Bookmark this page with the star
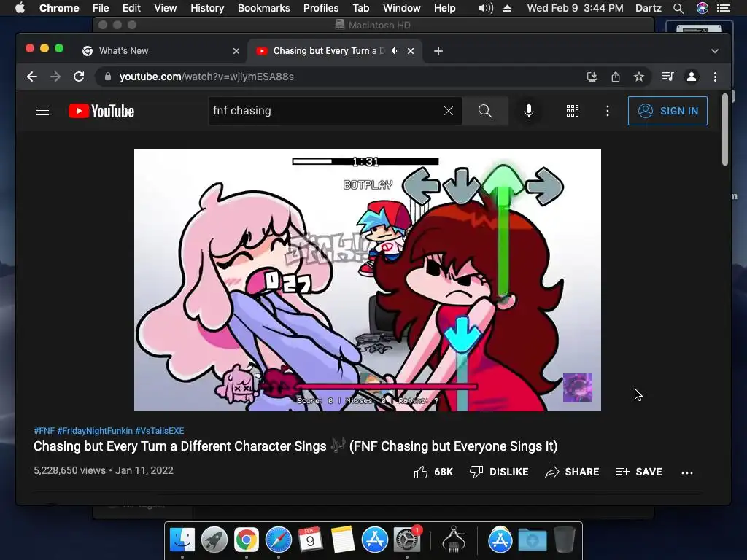Screen dimensions: 747x560 [639, 77]
